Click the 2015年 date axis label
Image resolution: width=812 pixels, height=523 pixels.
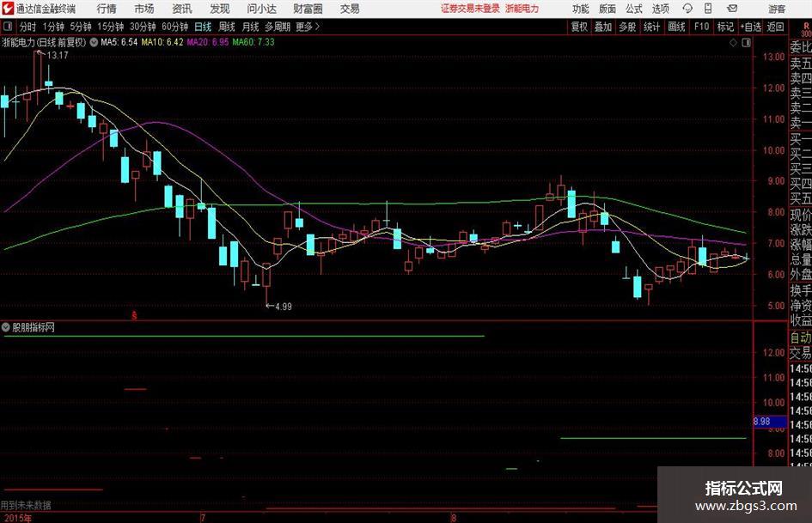(x=17, y=518)
